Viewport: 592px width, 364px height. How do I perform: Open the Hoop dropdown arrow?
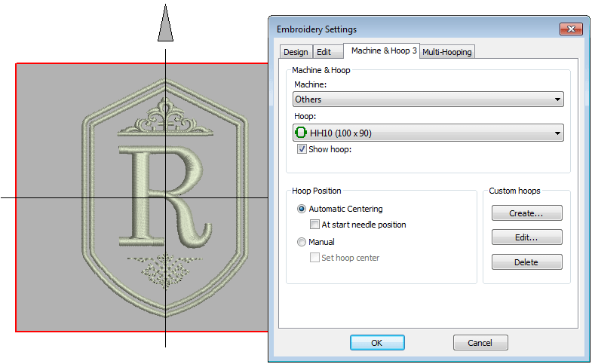tap(557, 133)
